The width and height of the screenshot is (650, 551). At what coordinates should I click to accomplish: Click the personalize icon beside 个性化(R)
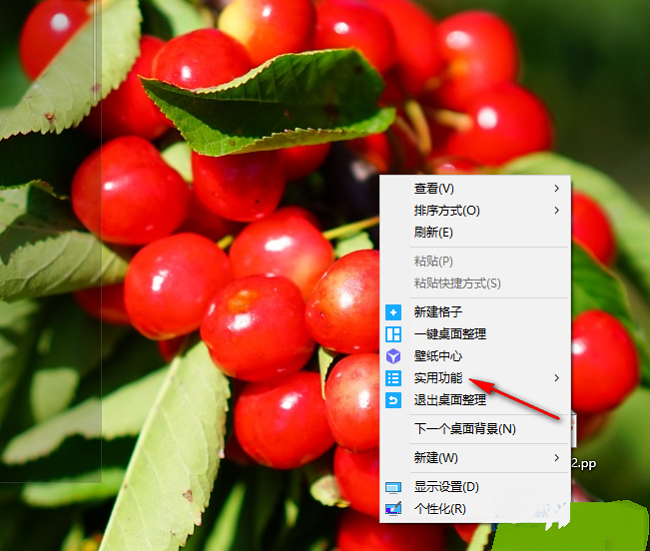(x=393, y=509)
